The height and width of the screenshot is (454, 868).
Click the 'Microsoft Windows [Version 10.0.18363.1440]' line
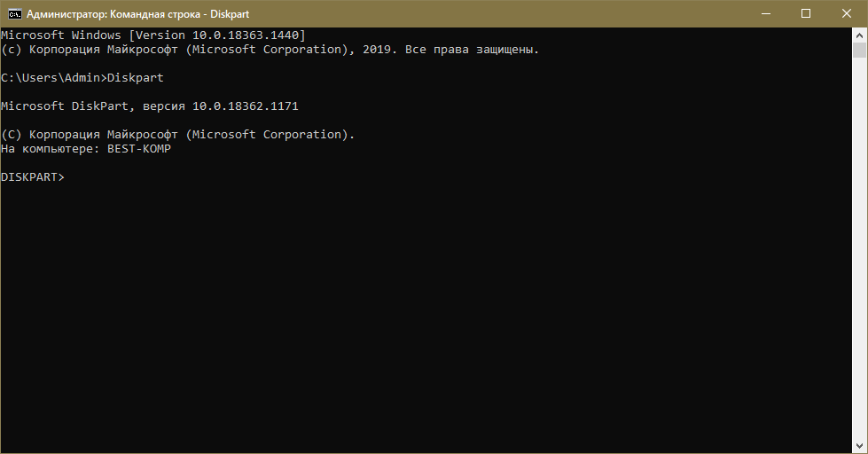click(x=152, y=35)
